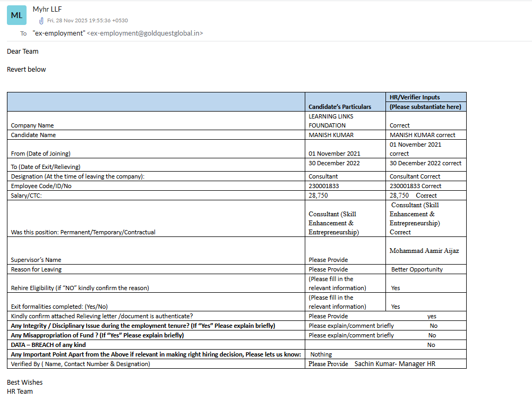Select the "230001833 Correct" employee code cell
Image resolution: width=532 pixels, height=407 pixels.
[x=415, y=186]
